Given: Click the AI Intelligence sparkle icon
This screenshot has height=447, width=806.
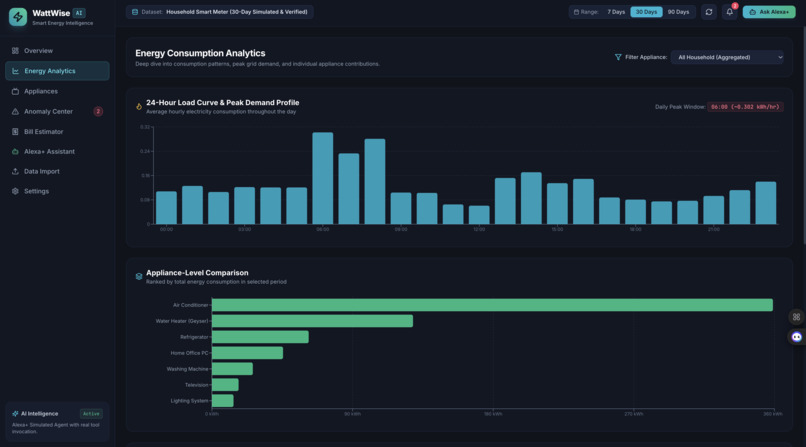Looking at the screenshot, I should pos(15,414).
